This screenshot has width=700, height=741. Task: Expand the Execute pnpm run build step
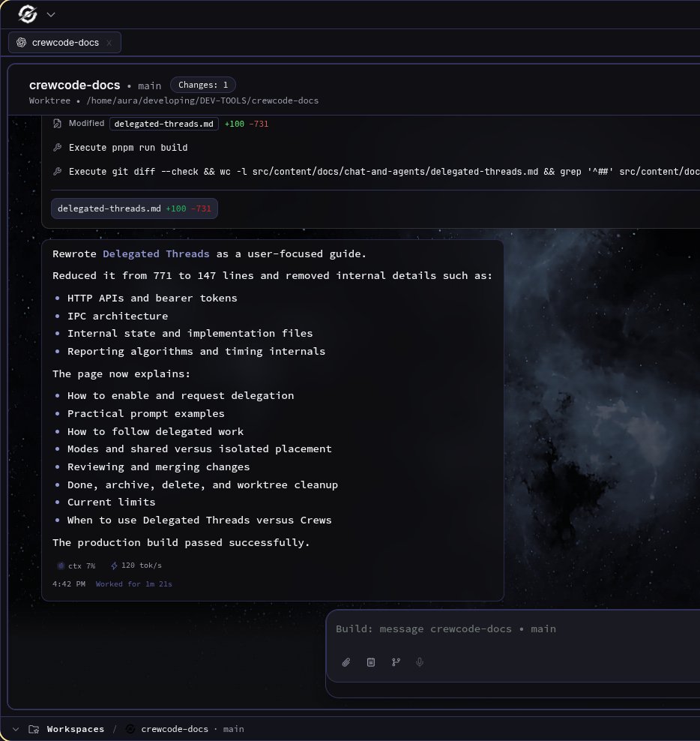coord(128,148)
